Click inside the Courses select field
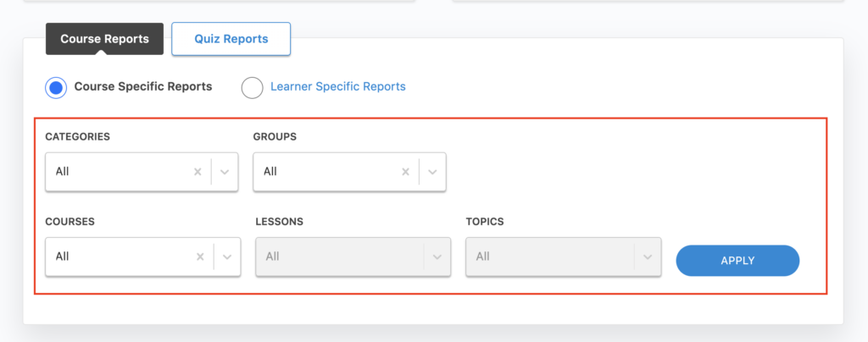The image size is (868, 342). (x=117, y=256)
